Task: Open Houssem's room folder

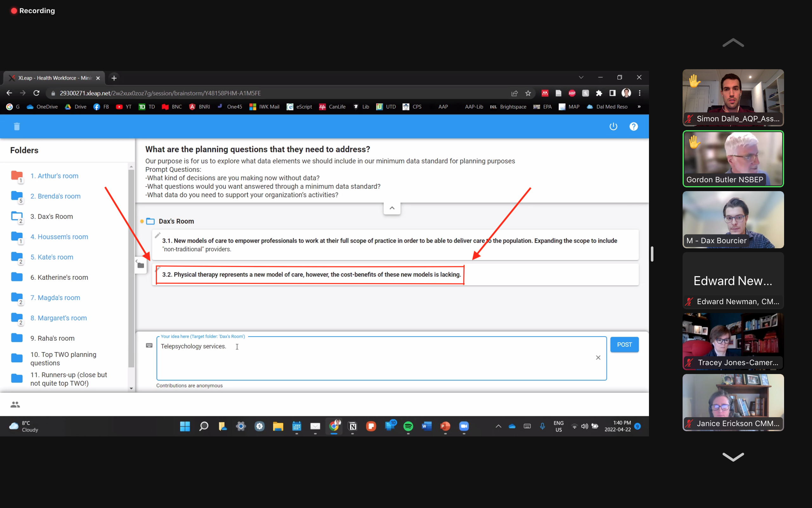Action: click(x=59, y=237)
